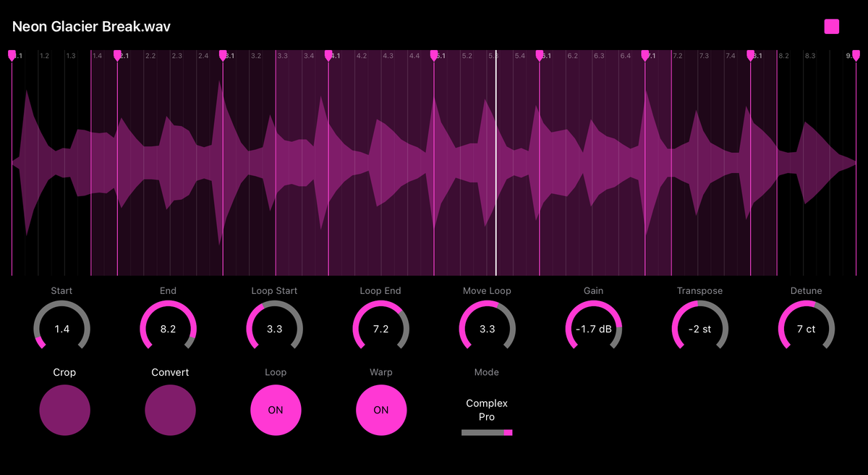Click the round Crop button
Viewport: 868px width, 475px height.
click(x=65, y=410)
